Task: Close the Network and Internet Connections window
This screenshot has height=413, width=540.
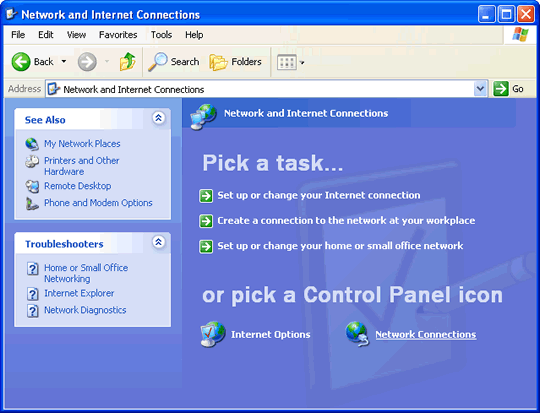Action: click(x=526, y=14)
